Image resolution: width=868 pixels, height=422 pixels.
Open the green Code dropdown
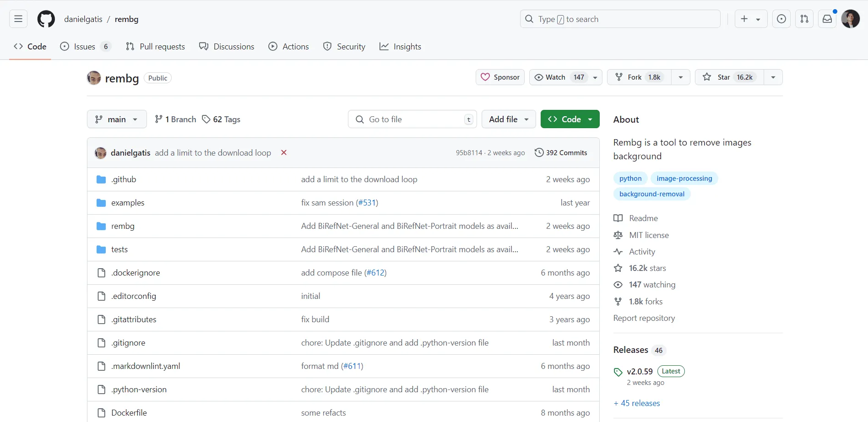point(570,119)
